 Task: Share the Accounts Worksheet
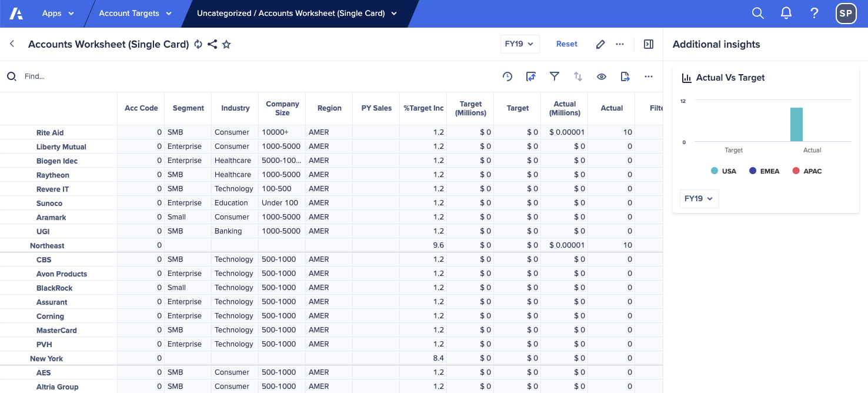212,44
